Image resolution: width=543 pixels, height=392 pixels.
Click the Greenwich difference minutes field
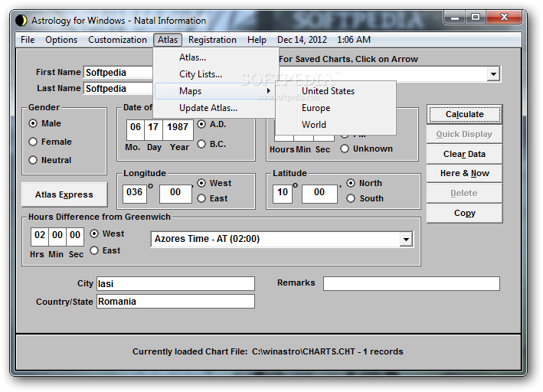(57, 236)
